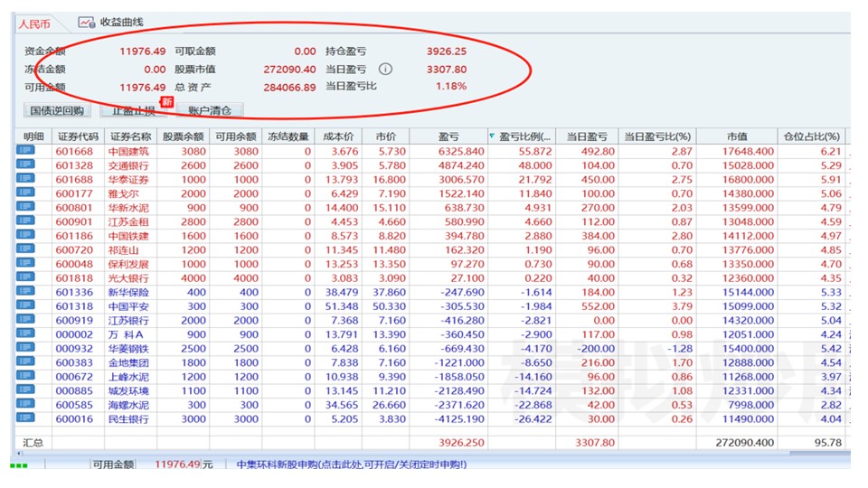Click total market value 272090.400 in 汇总 row
This screenshot has height=488, width=868.
click(744, 443)
